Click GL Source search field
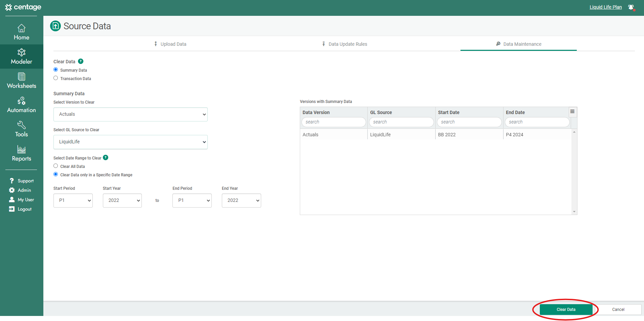 (401, 122)
